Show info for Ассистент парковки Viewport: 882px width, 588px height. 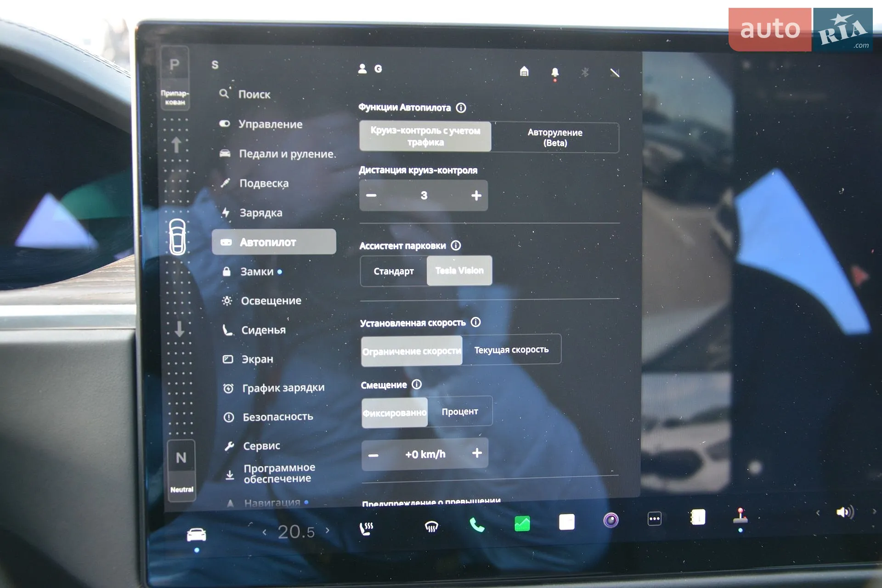point(456,245)
